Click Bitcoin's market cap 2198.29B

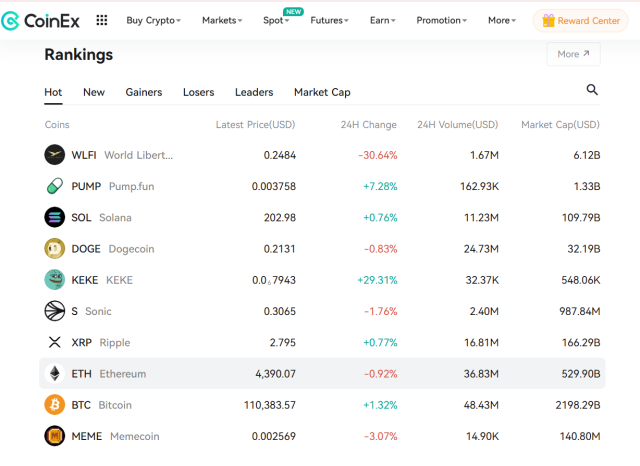click(578, 405)
